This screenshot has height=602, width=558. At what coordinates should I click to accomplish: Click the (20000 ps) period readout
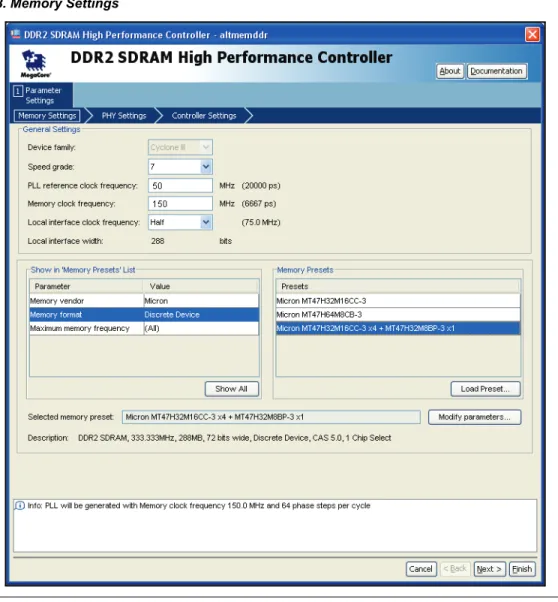click(x=261, y=185)
